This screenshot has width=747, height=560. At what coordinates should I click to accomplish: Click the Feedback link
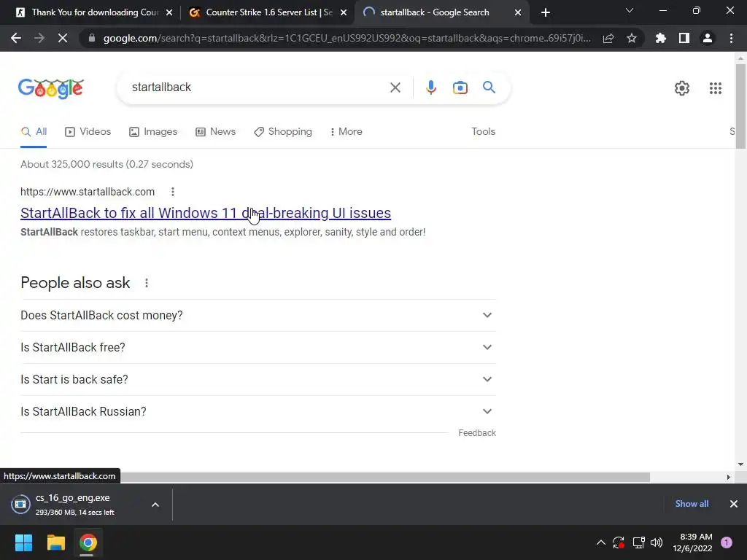477,433
